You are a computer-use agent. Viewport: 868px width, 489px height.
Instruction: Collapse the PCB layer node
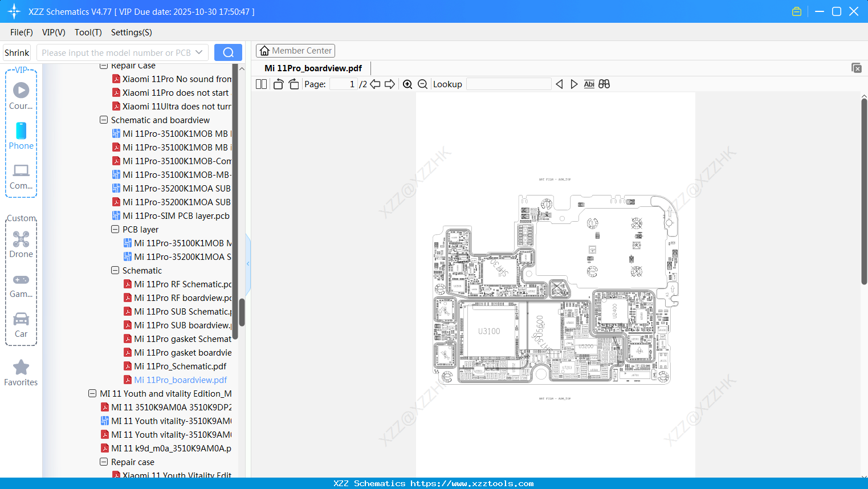click(x=115, y=229)
